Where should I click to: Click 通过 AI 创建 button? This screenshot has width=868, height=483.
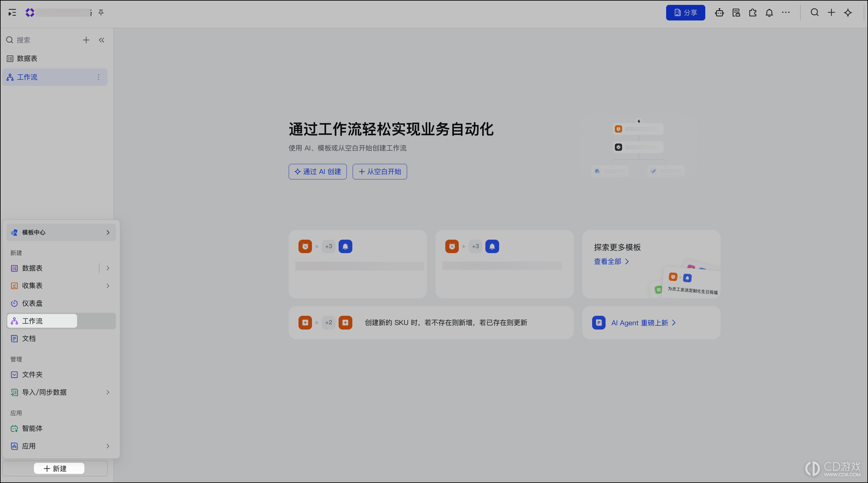[318, 172]
